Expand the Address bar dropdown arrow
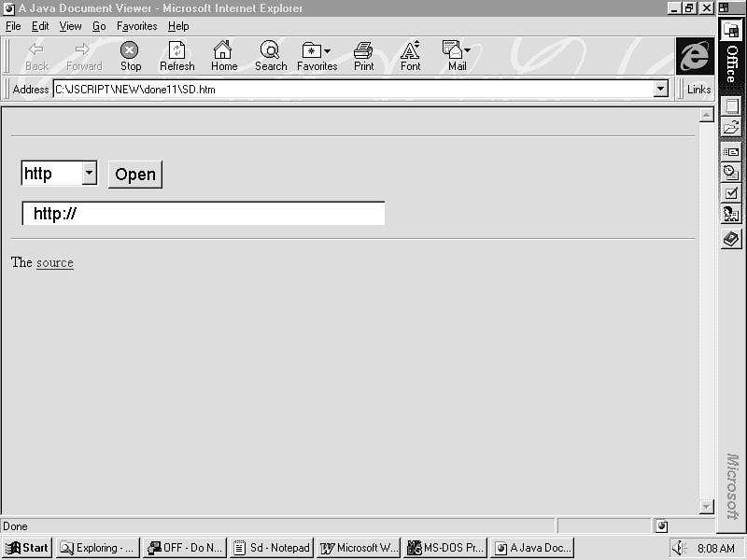Viewport: 747px width, 560px height. (x=661, y=90)
